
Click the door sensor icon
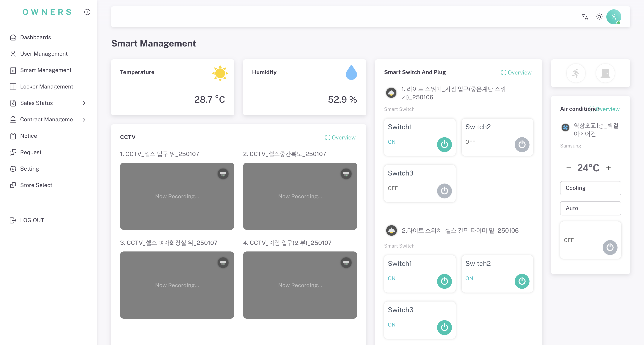tap(605, 73)
